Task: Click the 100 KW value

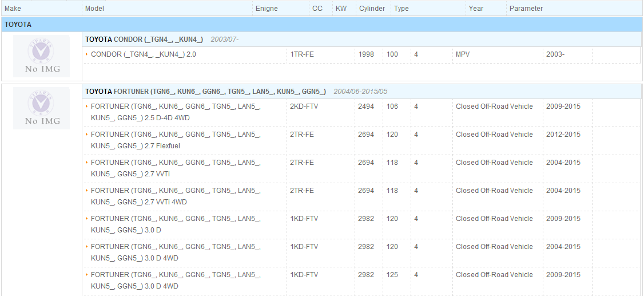Action: pyautogui.click(x=392, y=54)
